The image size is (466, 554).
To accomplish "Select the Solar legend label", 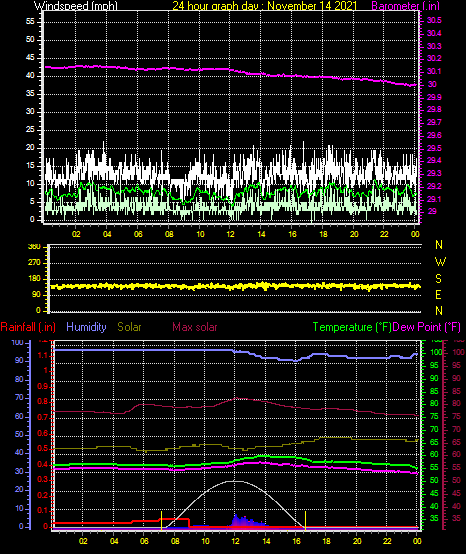I will pyautogui.click(x=129, y=327).
